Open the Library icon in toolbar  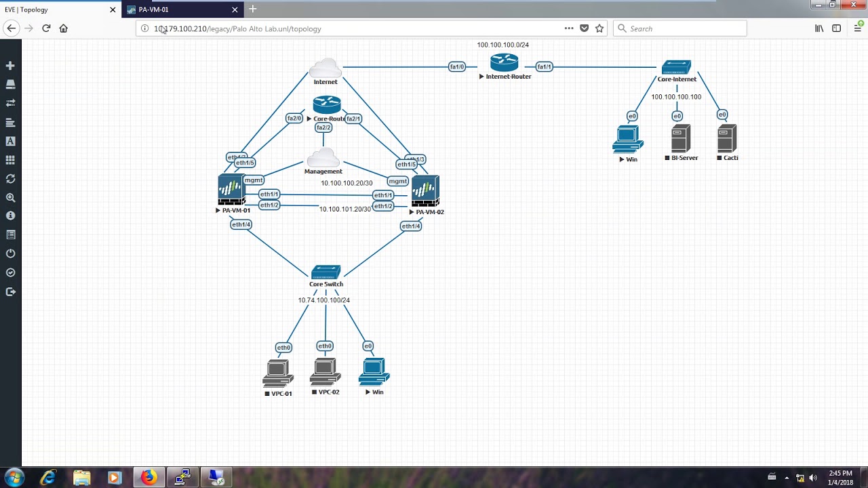(819, 28)
